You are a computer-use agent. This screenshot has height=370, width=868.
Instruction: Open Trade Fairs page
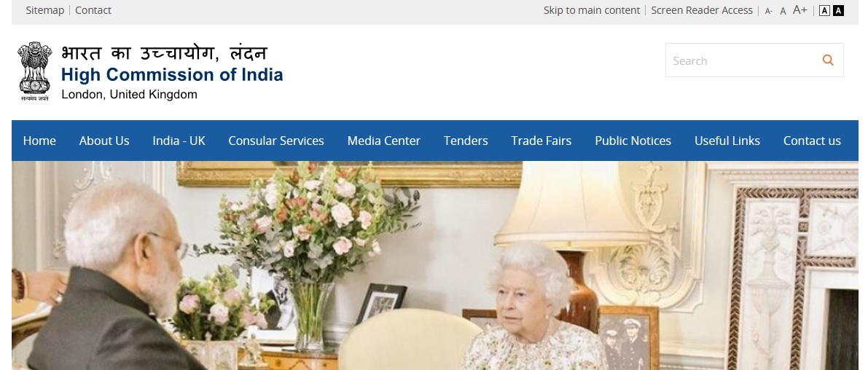click(x=541, y=141)
